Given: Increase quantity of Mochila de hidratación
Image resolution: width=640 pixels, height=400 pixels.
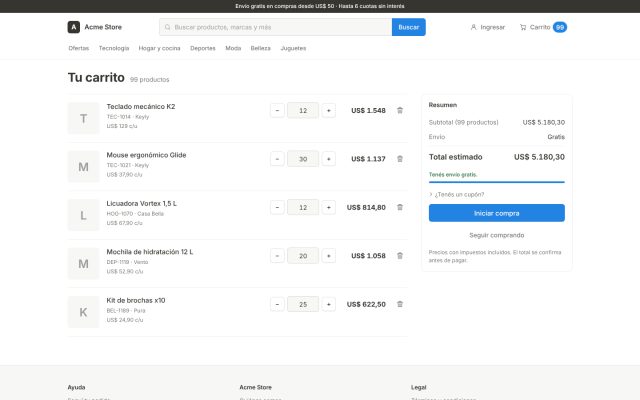Looking at the screenshot, I should click(329, 256).
